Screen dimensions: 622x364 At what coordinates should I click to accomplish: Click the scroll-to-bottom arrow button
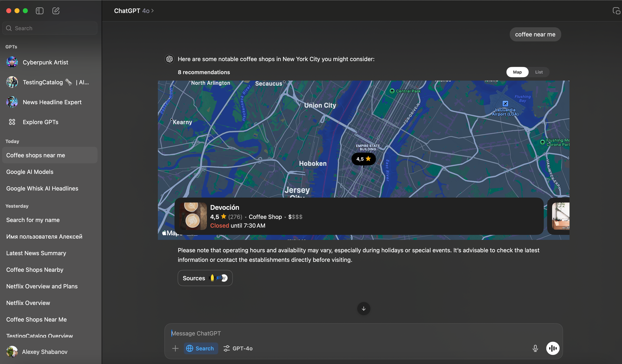pos(364,309)
